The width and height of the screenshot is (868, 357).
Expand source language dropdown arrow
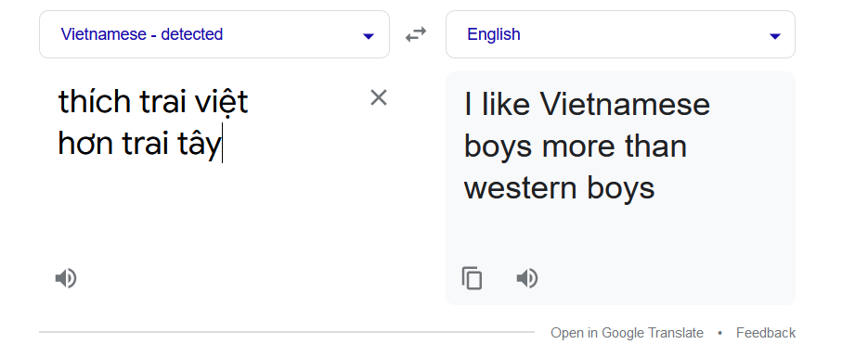[369, 36]
